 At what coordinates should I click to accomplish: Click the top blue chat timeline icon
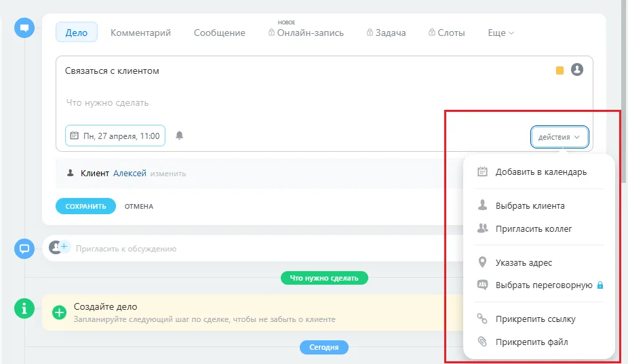(24, 28)
